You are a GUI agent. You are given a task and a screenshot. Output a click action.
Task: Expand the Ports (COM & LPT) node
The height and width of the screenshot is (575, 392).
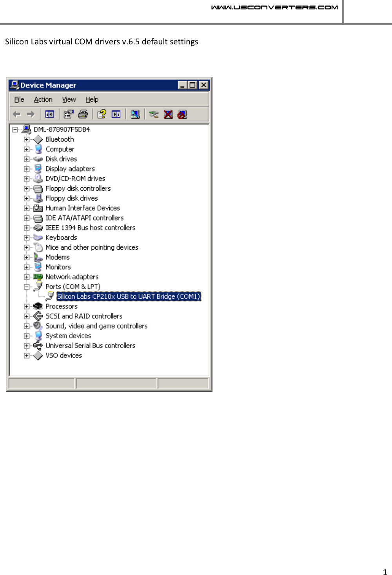coord(26,287)
